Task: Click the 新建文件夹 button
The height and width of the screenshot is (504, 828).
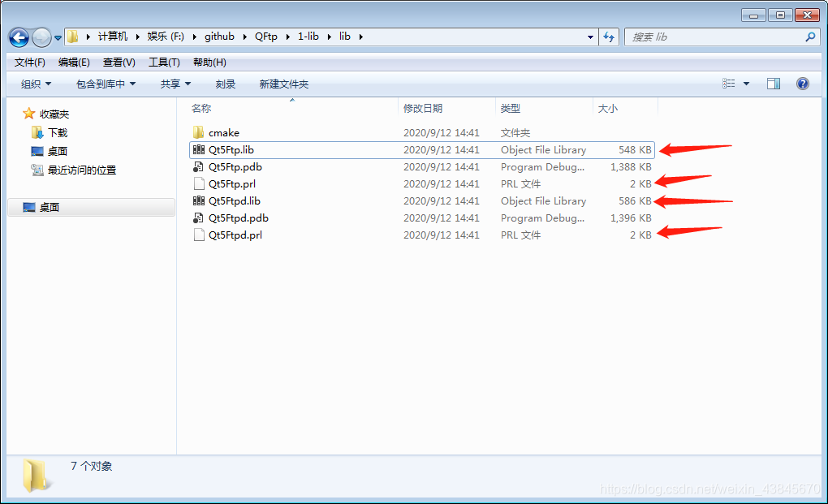Action: [284, 84]
